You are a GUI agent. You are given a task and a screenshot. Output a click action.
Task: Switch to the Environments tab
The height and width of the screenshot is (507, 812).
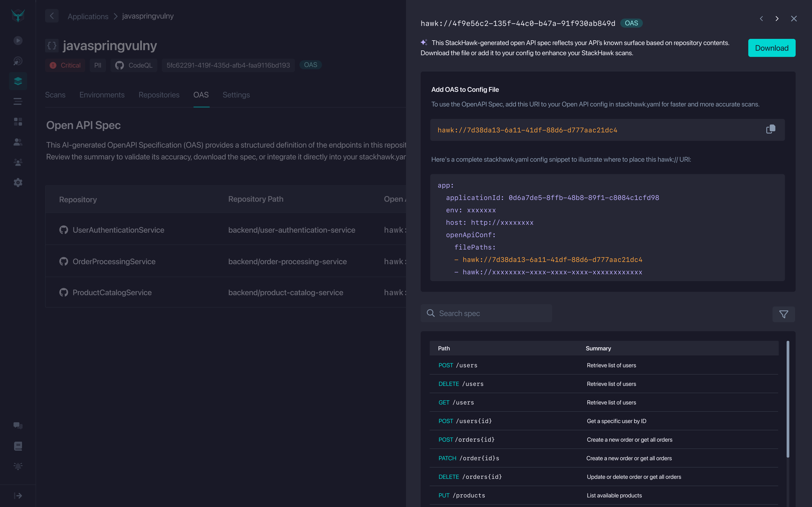coord(102,95)
